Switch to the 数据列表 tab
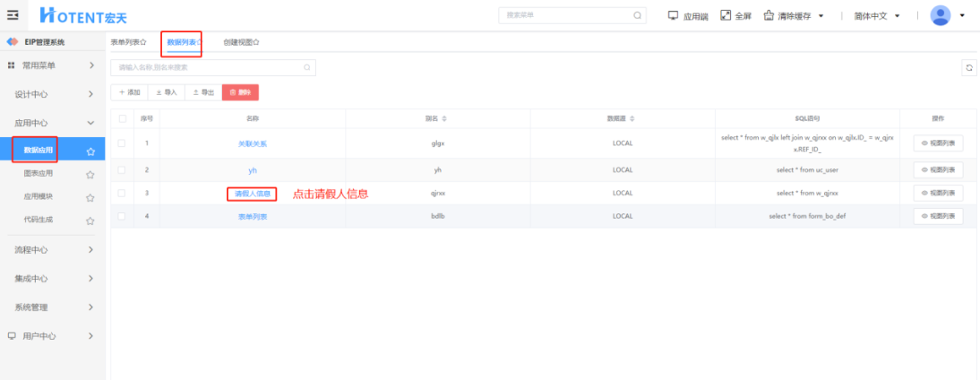Screen dimensions: 980x380 click(182, 42)
